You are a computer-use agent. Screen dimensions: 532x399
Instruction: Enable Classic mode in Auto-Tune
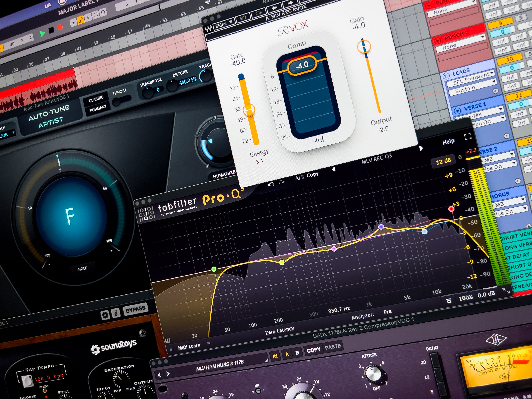point(96,99)
